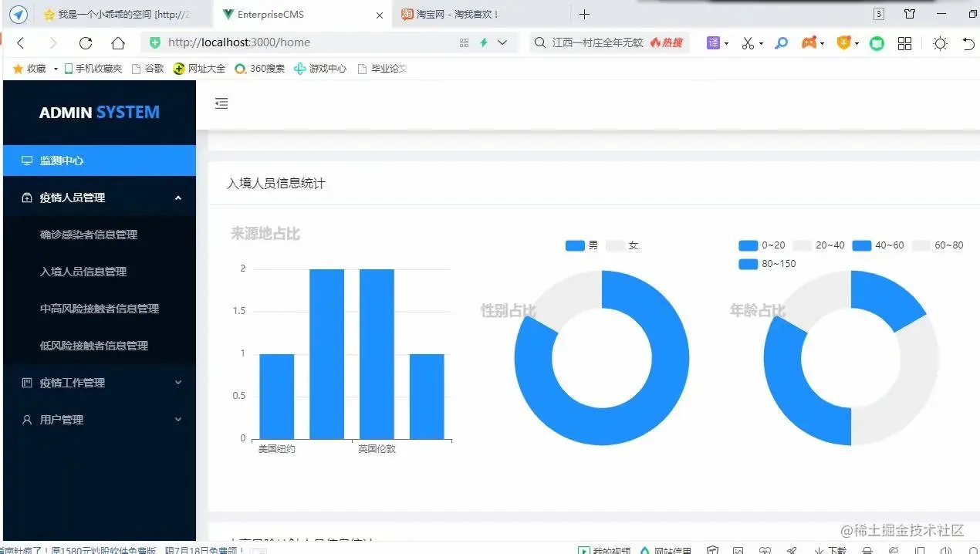Screen dimensions: 980x554
Task: Click the green site security shield in address bar
Action: pos(155,43)
